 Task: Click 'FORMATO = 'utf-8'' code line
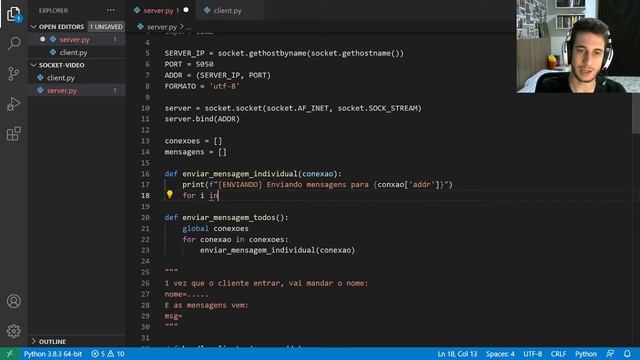click(202, 86)
